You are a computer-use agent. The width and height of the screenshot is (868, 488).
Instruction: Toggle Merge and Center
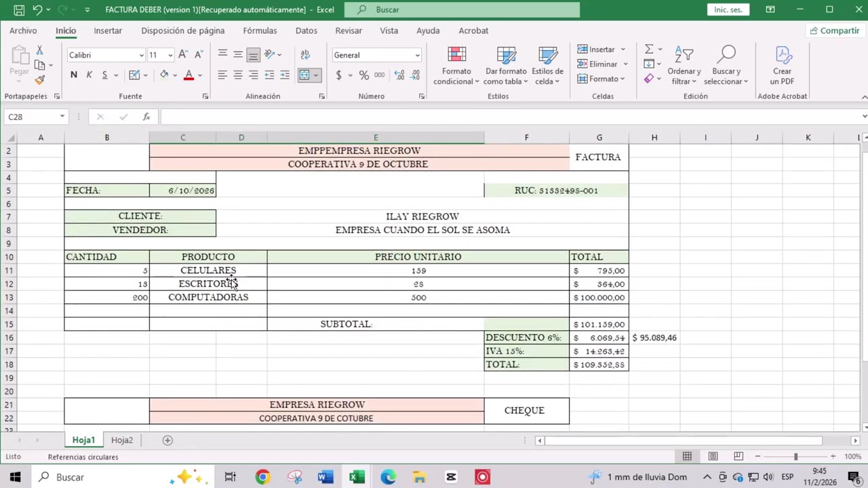pyautogui.click(x=304, y=75)
